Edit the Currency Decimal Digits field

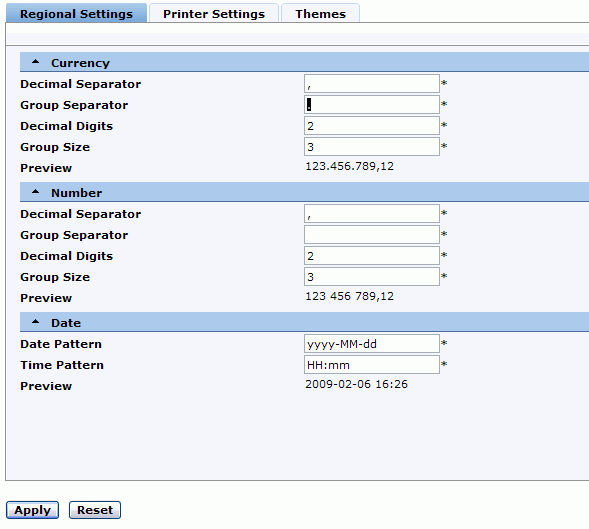click(372, 125)
